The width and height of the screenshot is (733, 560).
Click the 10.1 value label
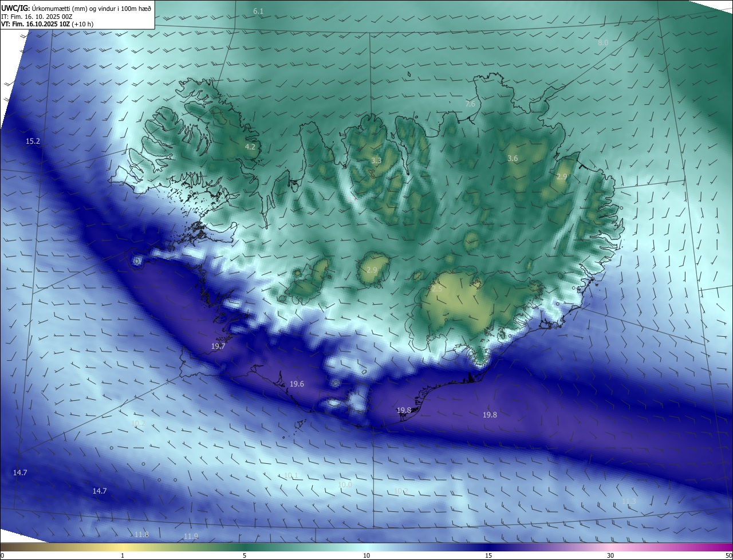[x=291, y=476]
